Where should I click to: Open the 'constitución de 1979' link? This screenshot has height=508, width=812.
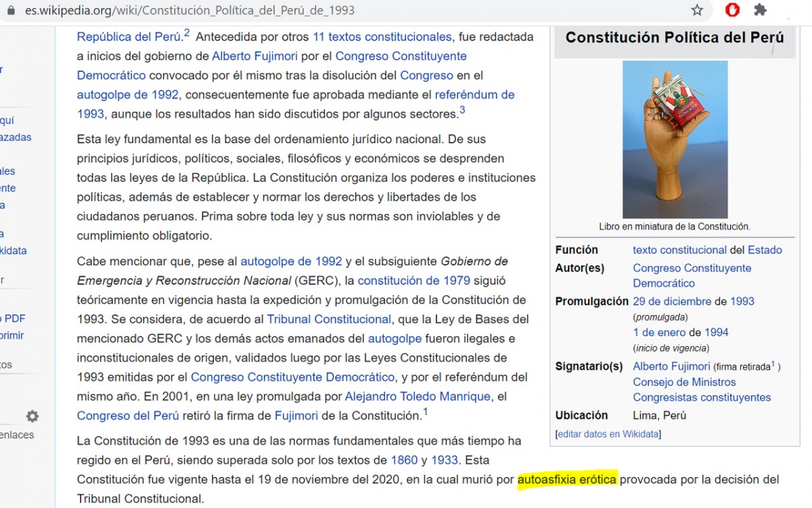click(414, 280)
